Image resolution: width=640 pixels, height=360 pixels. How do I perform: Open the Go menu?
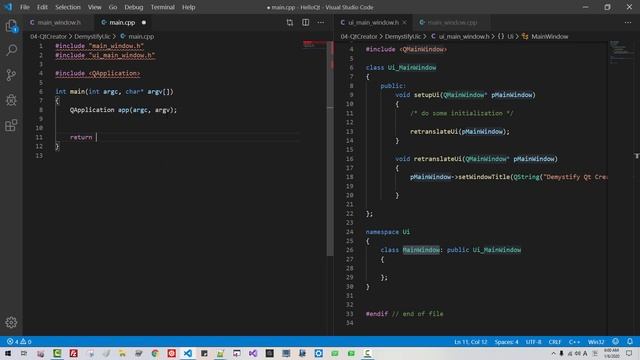click(x=113, y=7)
